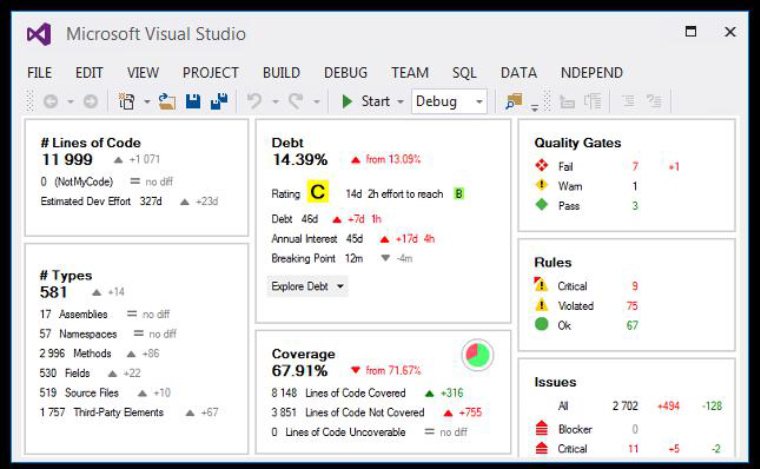Click the Find in Files toolbar icon

514,101
